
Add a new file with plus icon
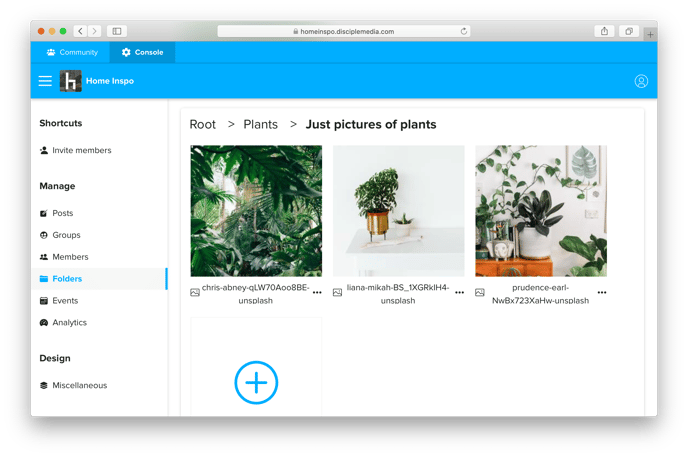pos(256,382)
